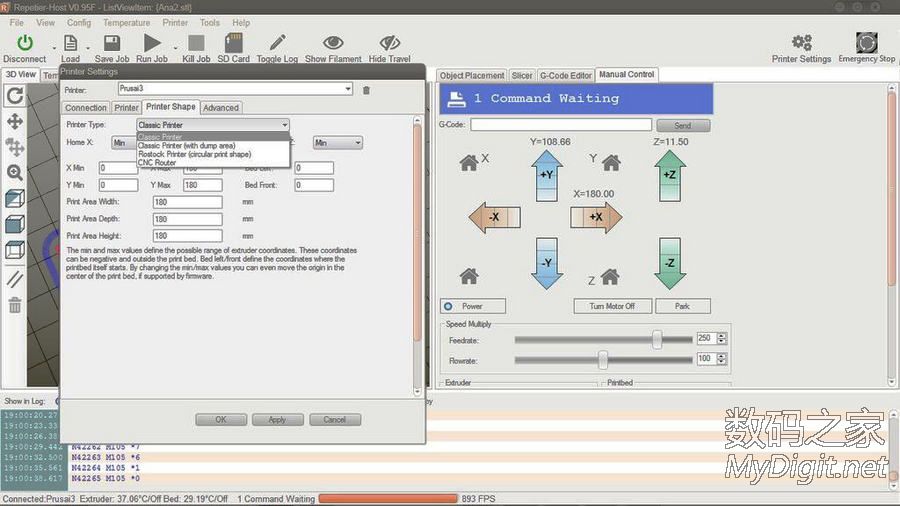This screenshot has width=900, height=506.
Task: Click the rotate view icon in sidebar
Action: [x=15, y=95]
